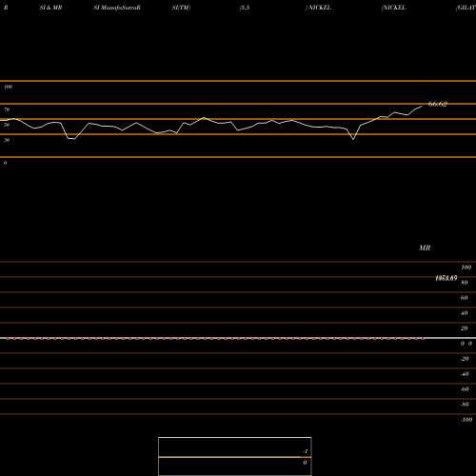Click the MR axis label '-80'
The image size is (476, 476).
(465, 405)
